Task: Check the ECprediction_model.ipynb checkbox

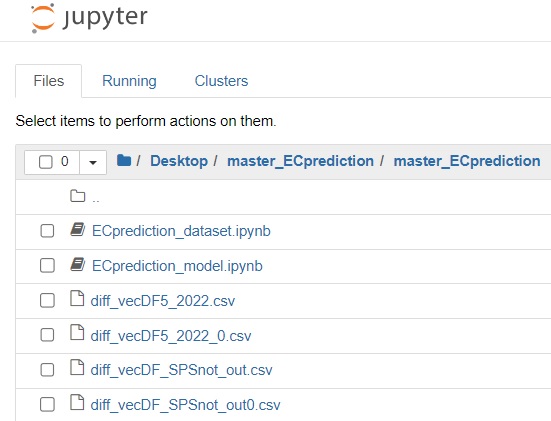Action: tap(47, 266)
